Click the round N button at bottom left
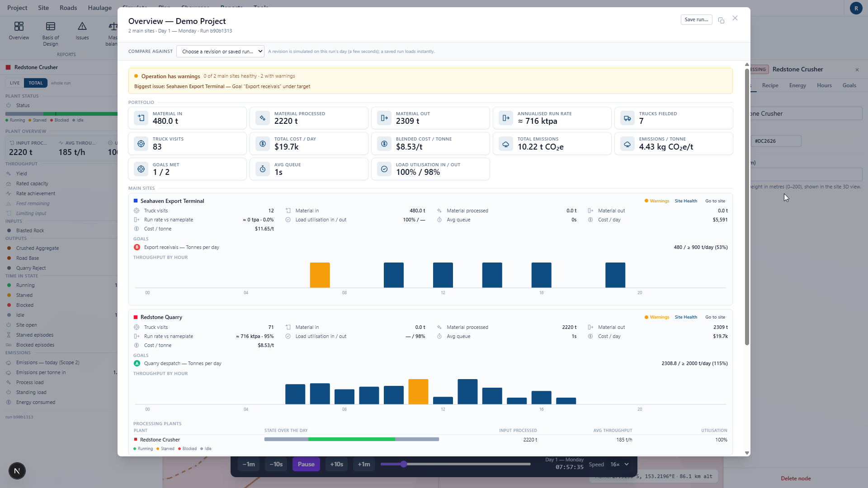 tap(17, 471)
